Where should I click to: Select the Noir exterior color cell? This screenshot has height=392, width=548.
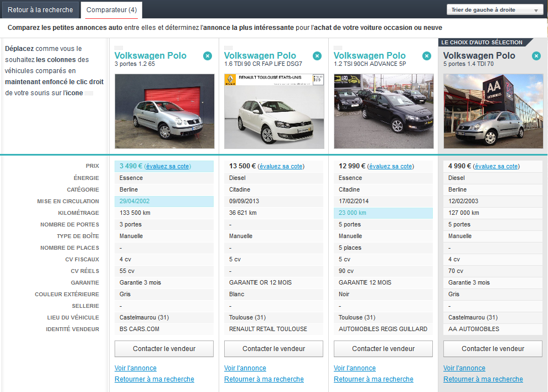tap(384, 295)
